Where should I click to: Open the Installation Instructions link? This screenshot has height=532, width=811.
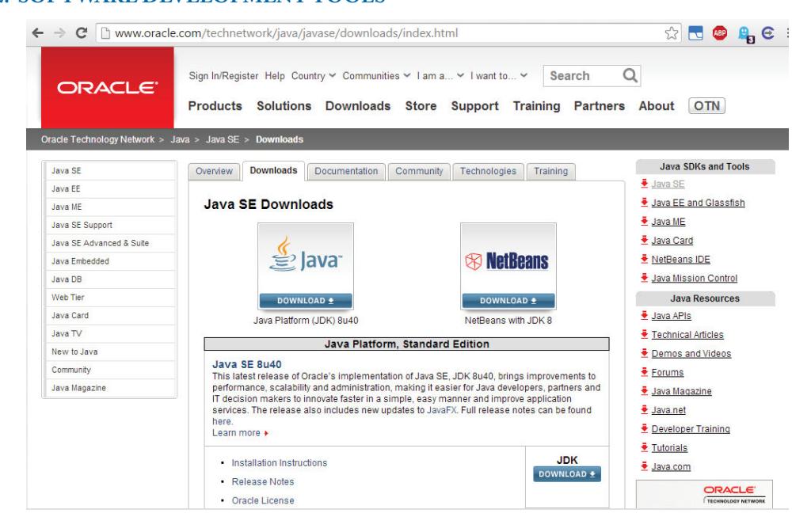coord(280,462)
